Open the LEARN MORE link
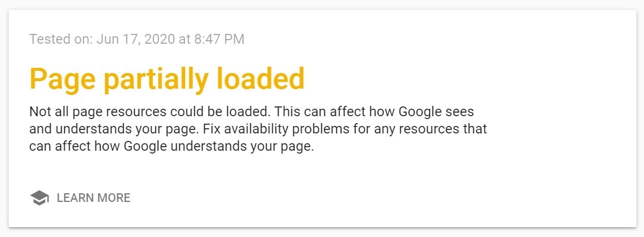The image size is (644, 237). [93, 198]
